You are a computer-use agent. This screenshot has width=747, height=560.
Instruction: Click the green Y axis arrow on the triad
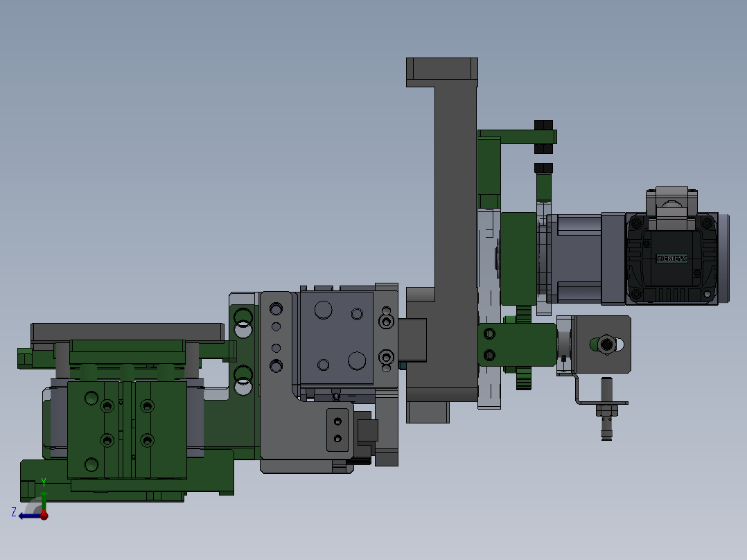[44, 488]
